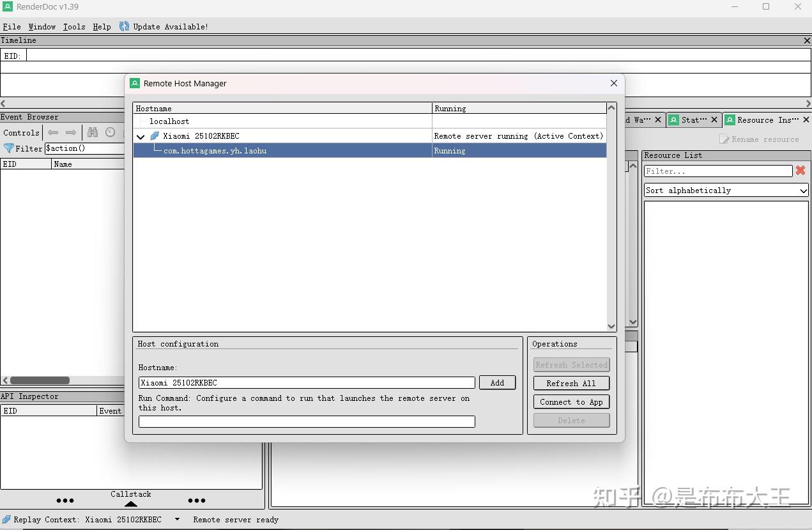Click the host list scrollbar up arrow
This screenshot has width=812, height=530.
click(611, 107)
